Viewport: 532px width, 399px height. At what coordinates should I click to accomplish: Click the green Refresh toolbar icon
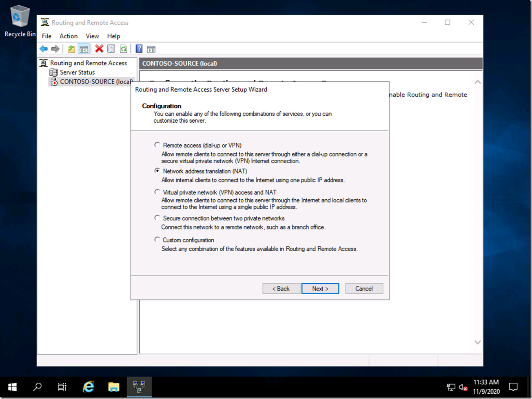(x=123, y=49)
